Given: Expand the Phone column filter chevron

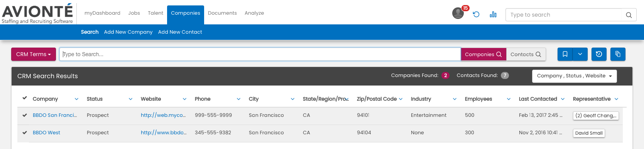Looking at the screenshot, I should click(x=238, y=99).
